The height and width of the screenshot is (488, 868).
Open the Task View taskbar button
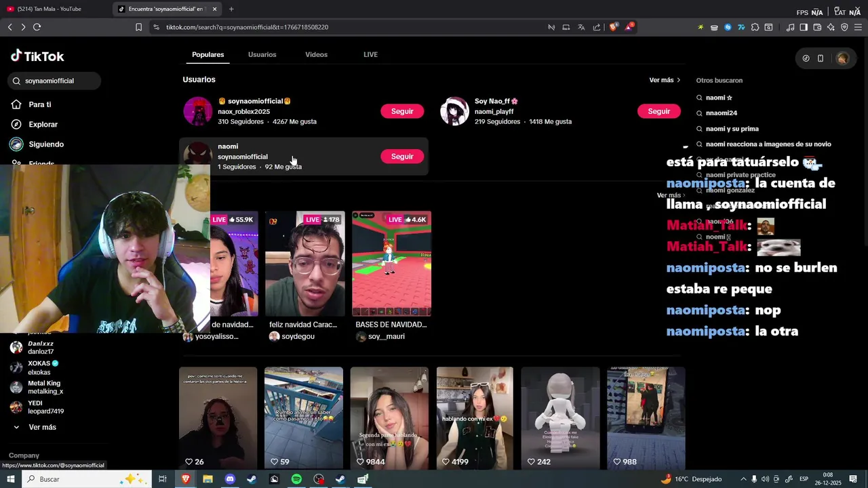[163, 479]
